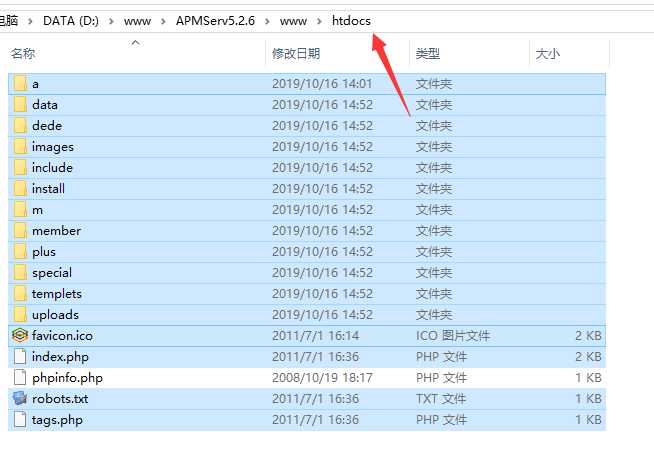Select the 'dede' folder icon
This screenshot has height=456, width=654.
(x=20, y=126)
